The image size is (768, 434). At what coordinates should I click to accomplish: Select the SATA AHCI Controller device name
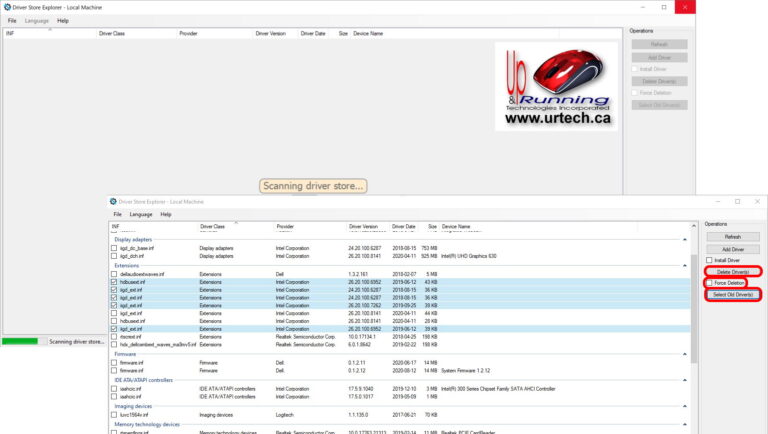click(x=498, y=389)
